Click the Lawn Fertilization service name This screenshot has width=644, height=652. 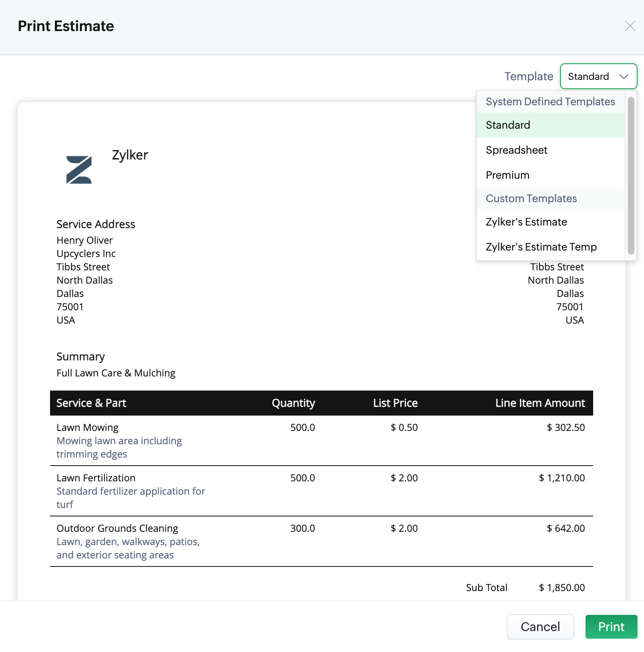pos(96,478)
